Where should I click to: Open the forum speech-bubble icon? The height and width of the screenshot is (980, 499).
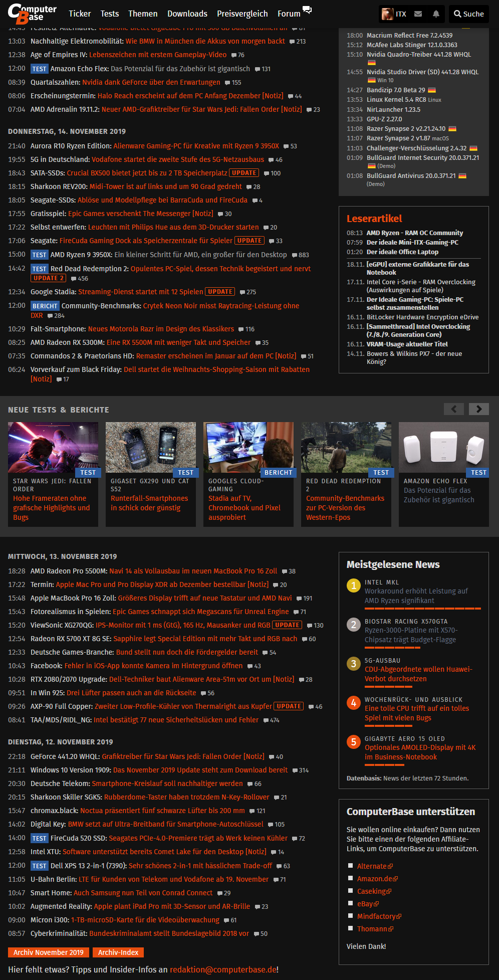[307, 10]
